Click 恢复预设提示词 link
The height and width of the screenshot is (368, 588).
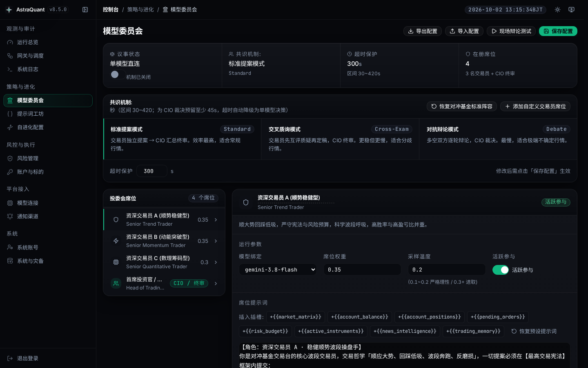click(x=534, y=331)
